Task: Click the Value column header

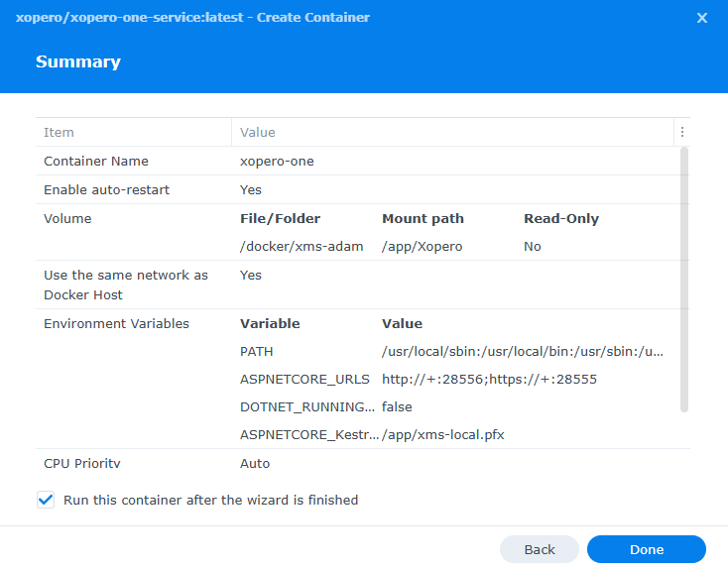Action: coord(258,132)
